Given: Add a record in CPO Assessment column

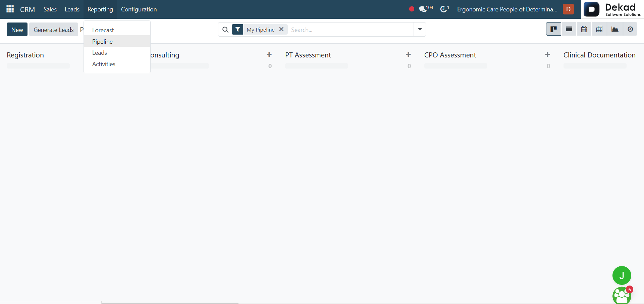Looking at the screenshot, I should tap(547, 54).
